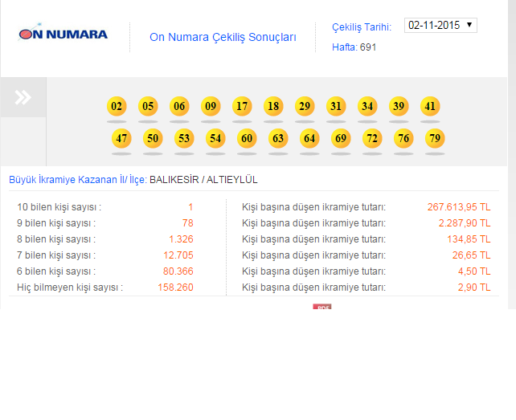Click the prize amount 26,65 TL
Viewport: 516px width, 420px height.
point(472,255)
